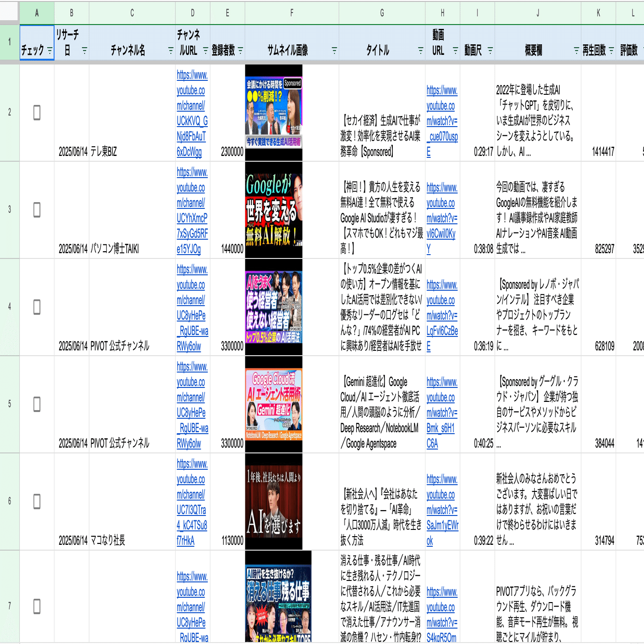644x644 pixels.
Task: Select the view count cell 628109
Action: (599, 307)
